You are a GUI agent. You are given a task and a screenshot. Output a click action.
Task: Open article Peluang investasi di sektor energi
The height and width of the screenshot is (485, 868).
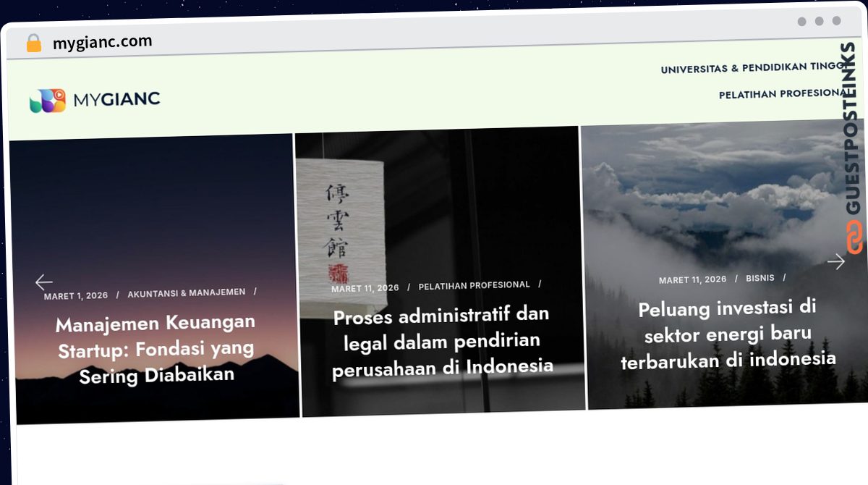(728, 334)
